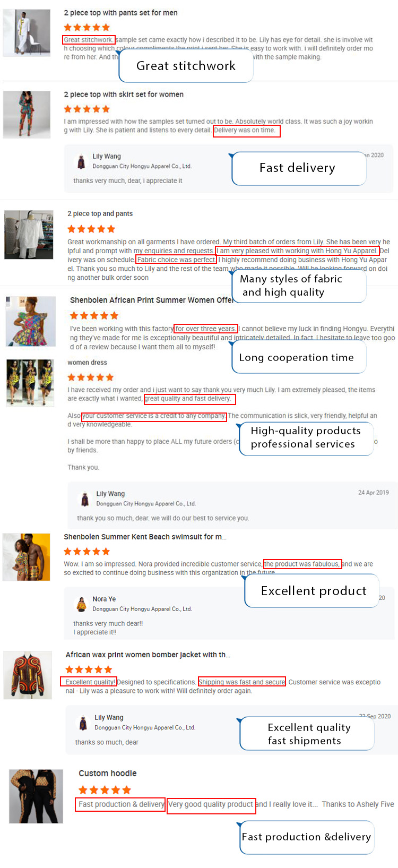The image size is (398, 868).
Task: Open the women's top and skirt set thumbnail
Action: [x=27, y=115]
